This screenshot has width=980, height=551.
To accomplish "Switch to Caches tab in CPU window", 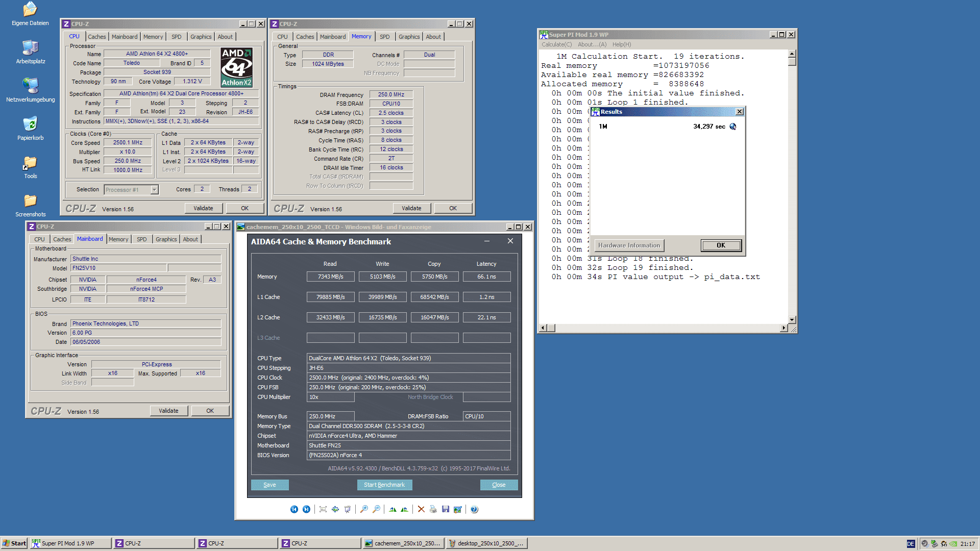I will coord(96,37).
